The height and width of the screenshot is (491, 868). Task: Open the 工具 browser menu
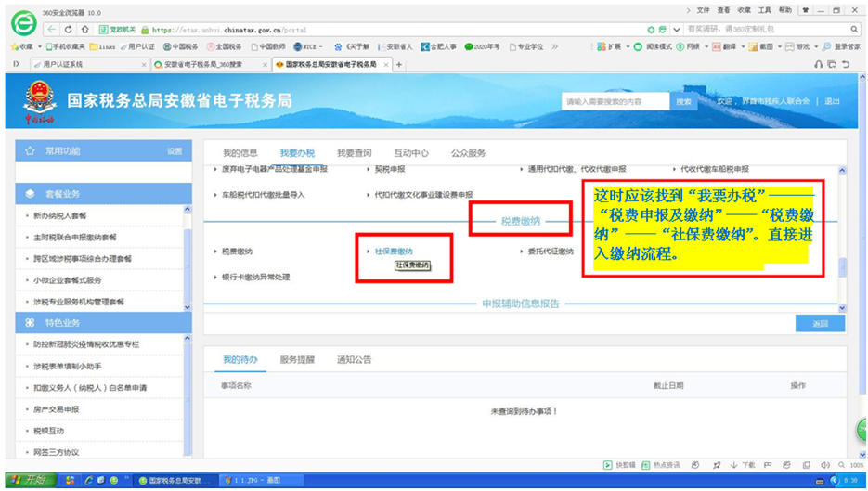(x=765, y=10)
